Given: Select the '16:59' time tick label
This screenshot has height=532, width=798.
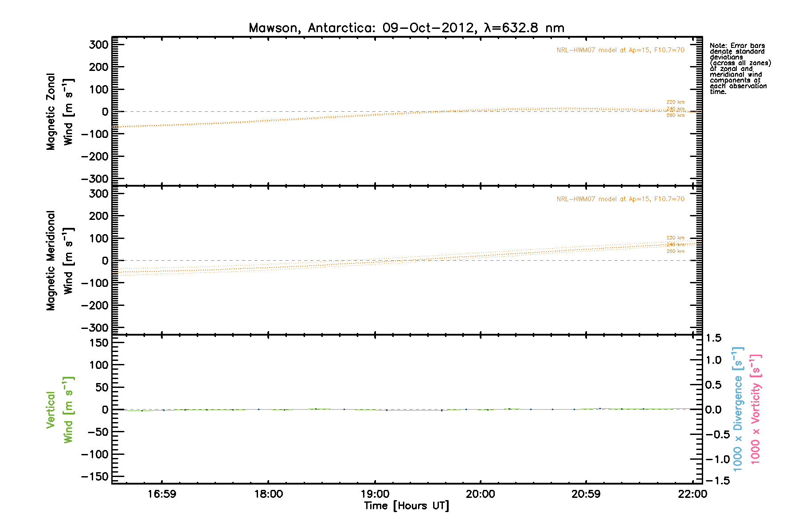Looking at the screenshot, I should [x=162, y=494].
